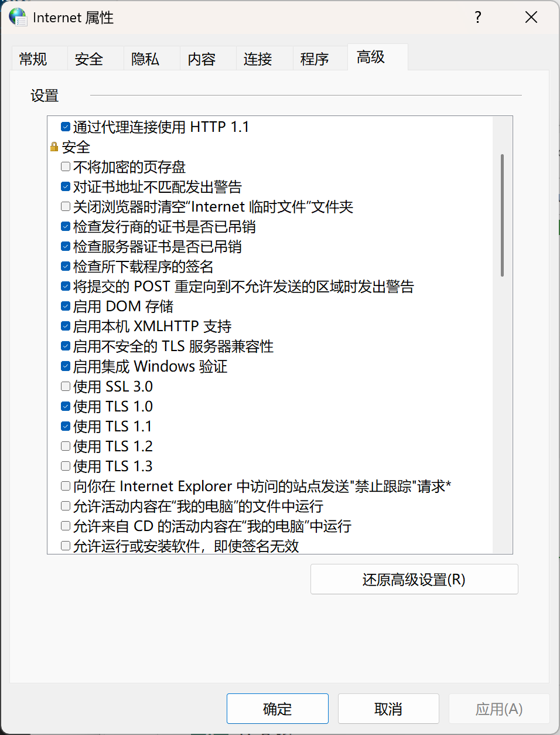Enable the 使用 TLS 1.3 checkbox
Screen dimensions: 560x735
coord(66,466)
